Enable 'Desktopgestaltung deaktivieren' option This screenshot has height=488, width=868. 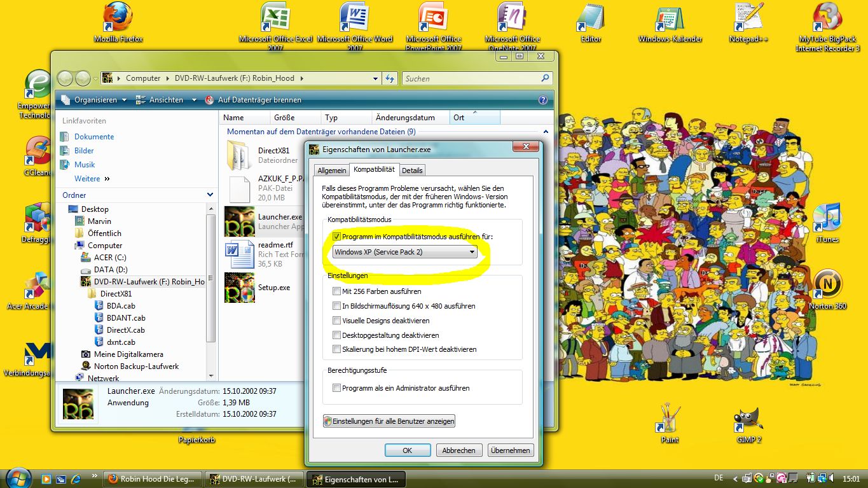click(x=336, y=335)
